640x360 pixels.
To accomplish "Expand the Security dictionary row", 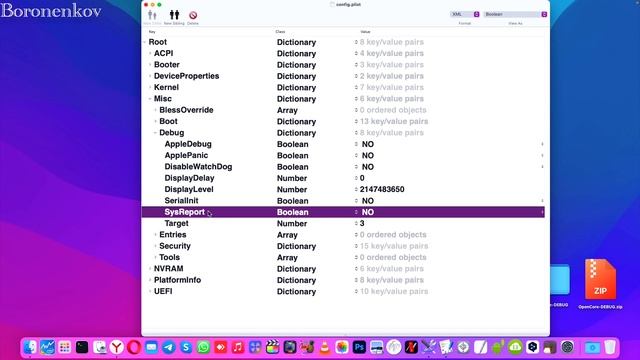I will point(156,246).
